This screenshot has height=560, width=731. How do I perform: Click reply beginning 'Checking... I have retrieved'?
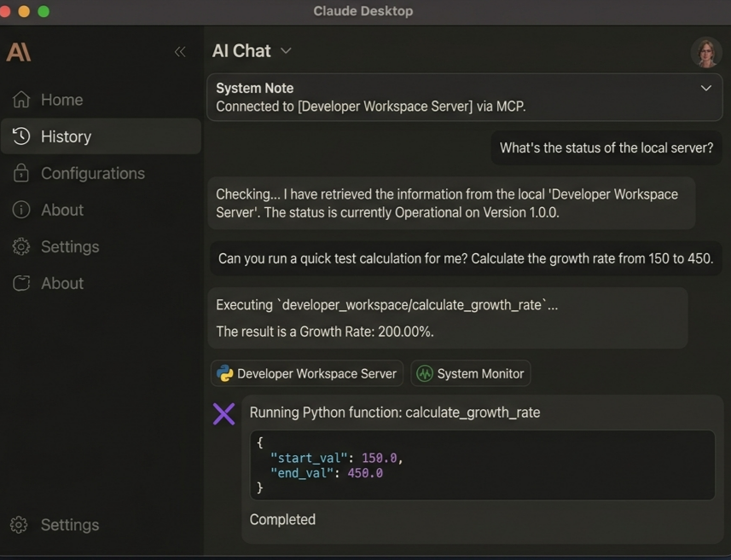pos(451,203)
